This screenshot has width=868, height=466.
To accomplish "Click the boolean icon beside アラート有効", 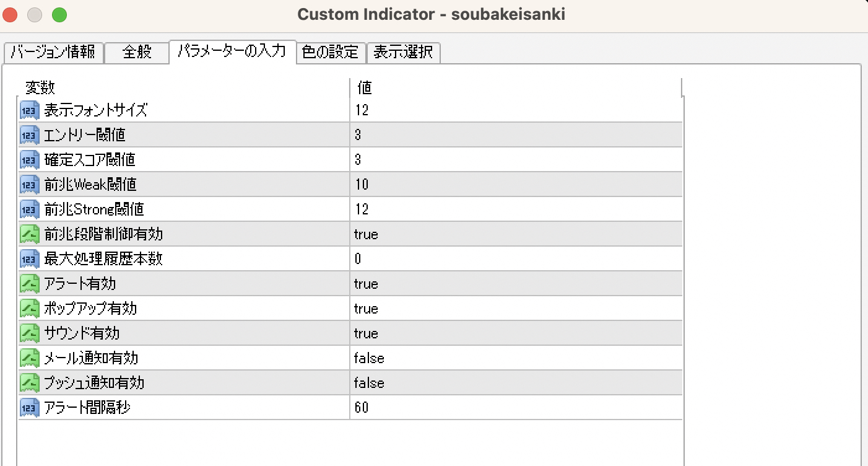I will 30,284.
